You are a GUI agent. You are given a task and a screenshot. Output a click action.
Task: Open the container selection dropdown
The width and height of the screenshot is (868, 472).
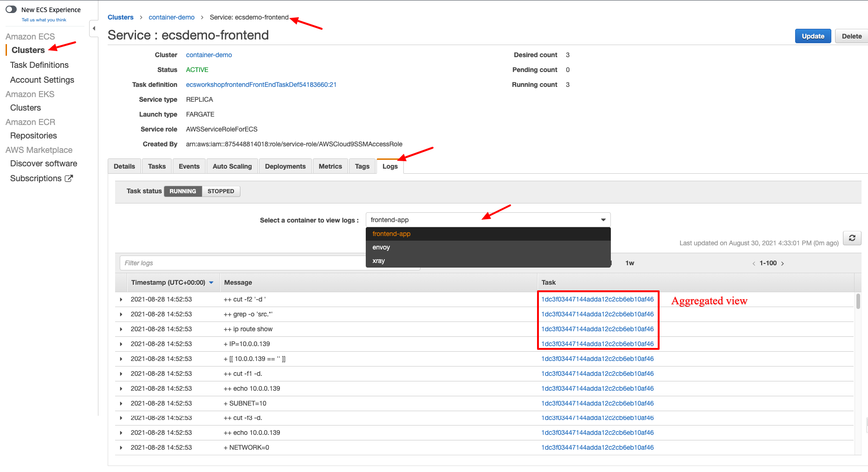pyautogui.click(x=602, y=219)
